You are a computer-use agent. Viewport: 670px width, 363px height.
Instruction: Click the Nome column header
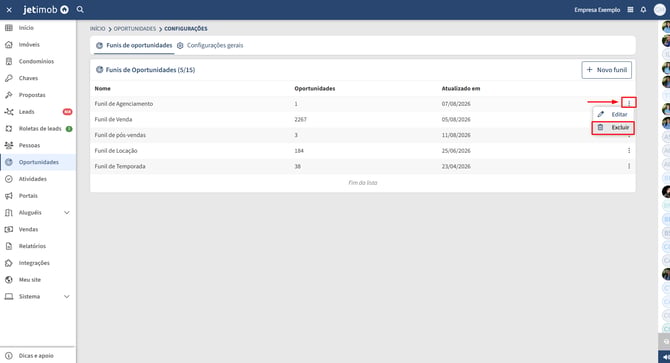point(103,88)
